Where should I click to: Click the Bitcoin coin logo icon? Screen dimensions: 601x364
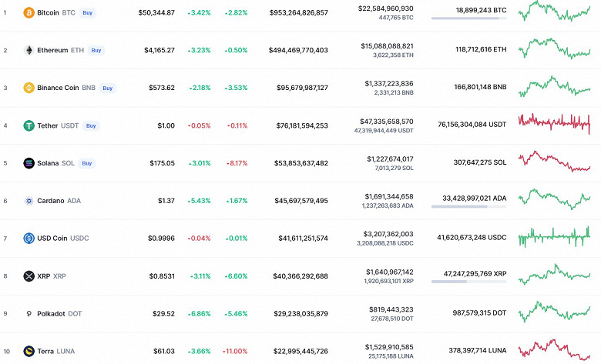(x=29, y=13)
